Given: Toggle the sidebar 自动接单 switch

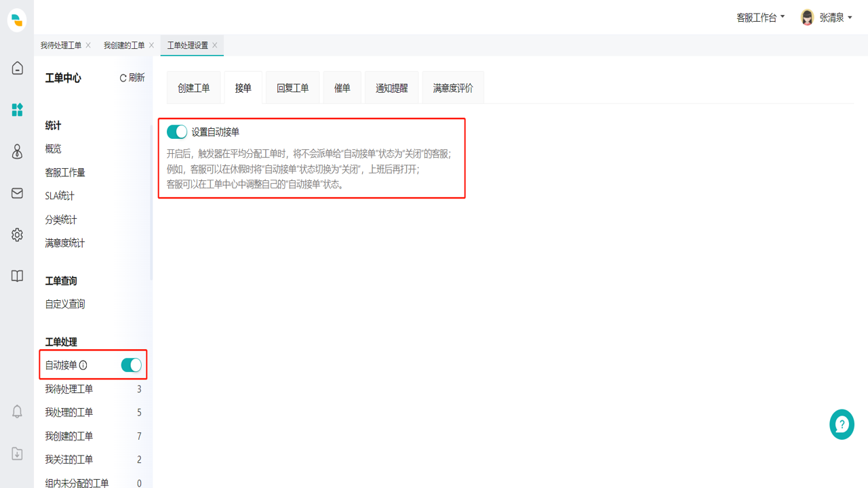Looking at the screenshot, I should [x=132, y=365].
